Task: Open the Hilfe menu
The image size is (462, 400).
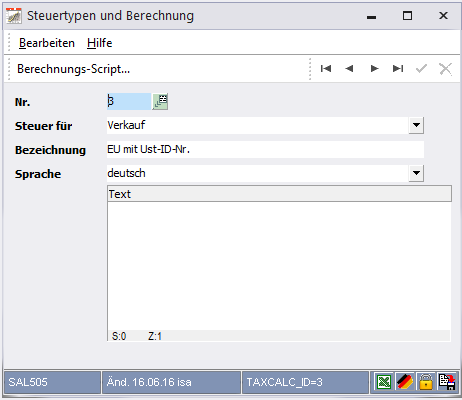Action: pyautogui.click(x=99, y=43)
